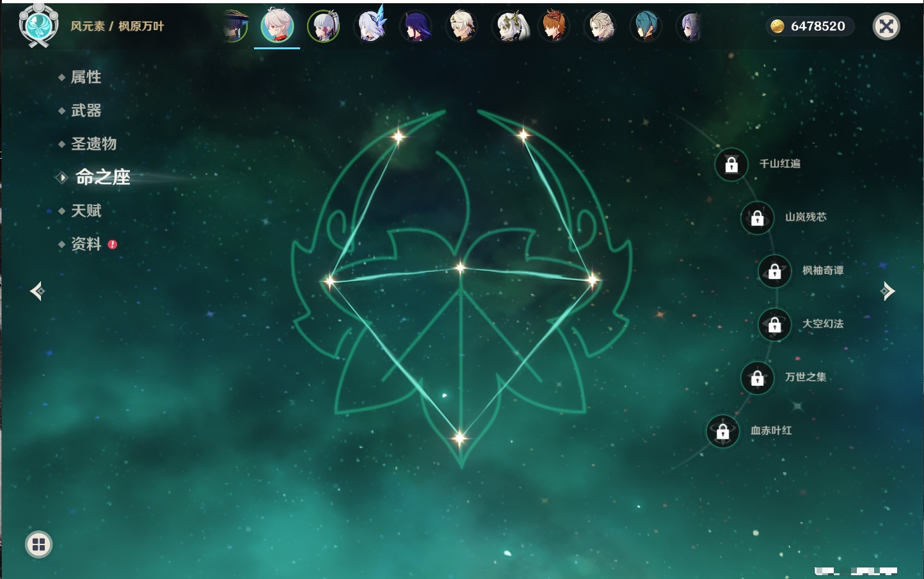Click the 风元素 / 枫原万叶 title text

click(117, 26)
